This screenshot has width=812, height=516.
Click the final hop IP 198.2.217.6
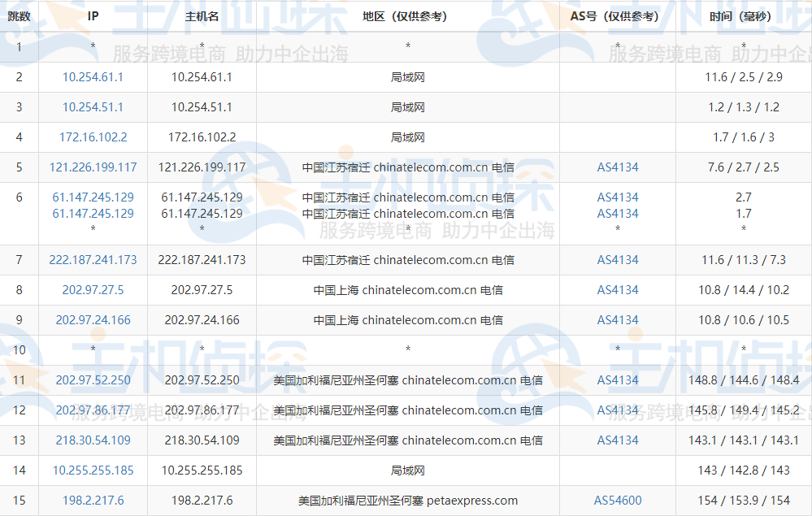click(92, 501)
